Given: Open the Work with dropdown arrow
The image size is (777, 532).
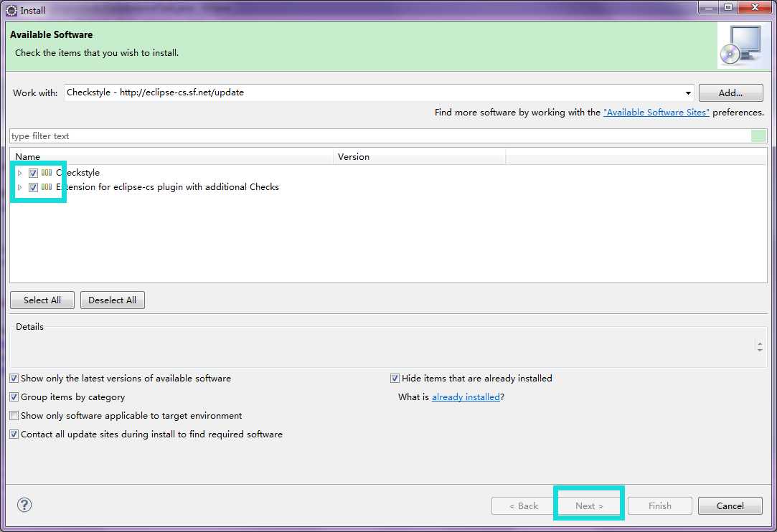Looking at the screenshot, I should pyautogui.click(x=688, y=92).
